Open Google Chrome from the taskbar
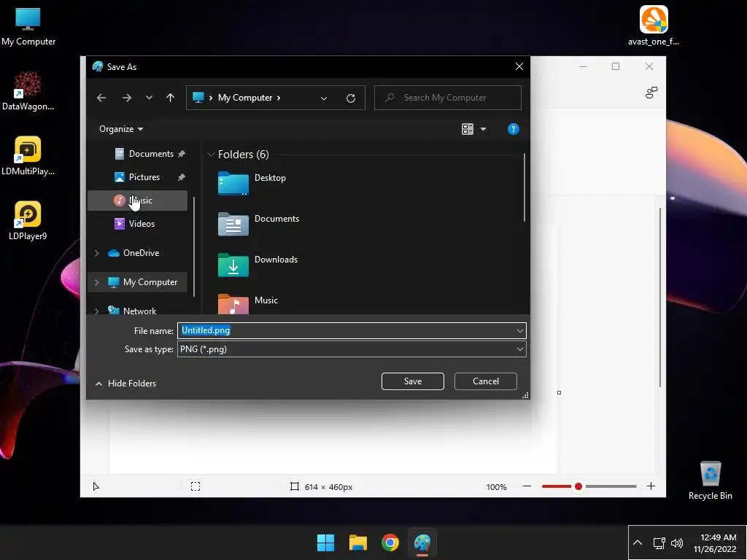This screenshot has height=560, width=747. pyautogui.click(x=390, y=542)
